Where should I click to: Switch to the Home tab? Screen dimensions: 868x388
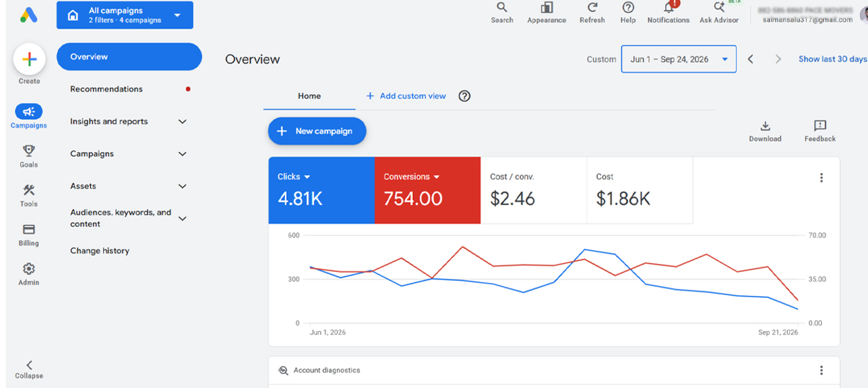click(x=309, y=96)
